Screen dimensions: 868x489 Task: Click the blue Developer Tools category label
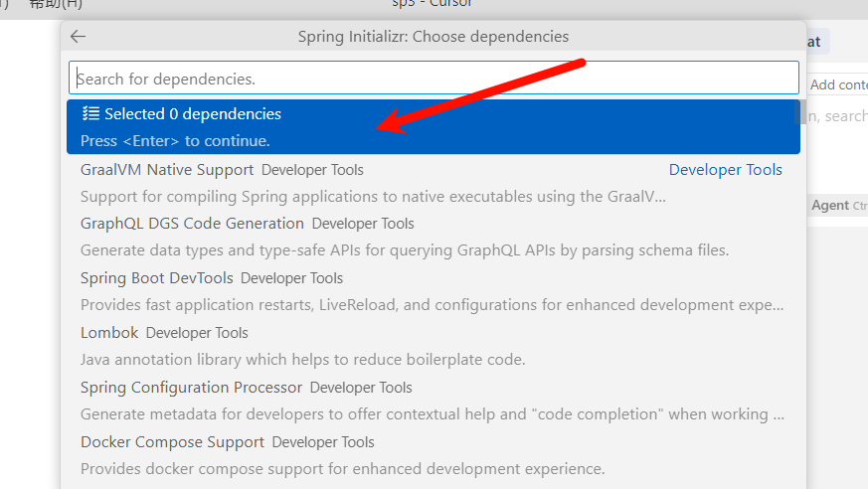(725, 170)
